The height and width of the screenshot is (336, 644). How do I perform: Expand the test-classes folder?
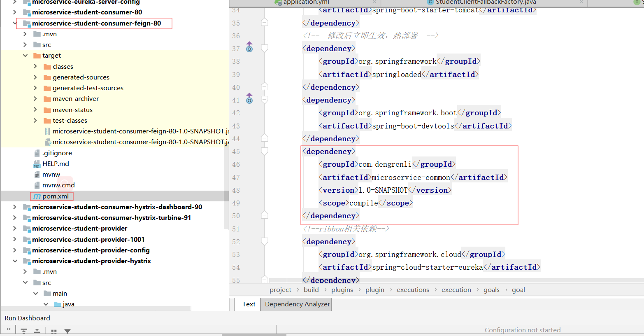pyautogui.click(x=35, y=120)
